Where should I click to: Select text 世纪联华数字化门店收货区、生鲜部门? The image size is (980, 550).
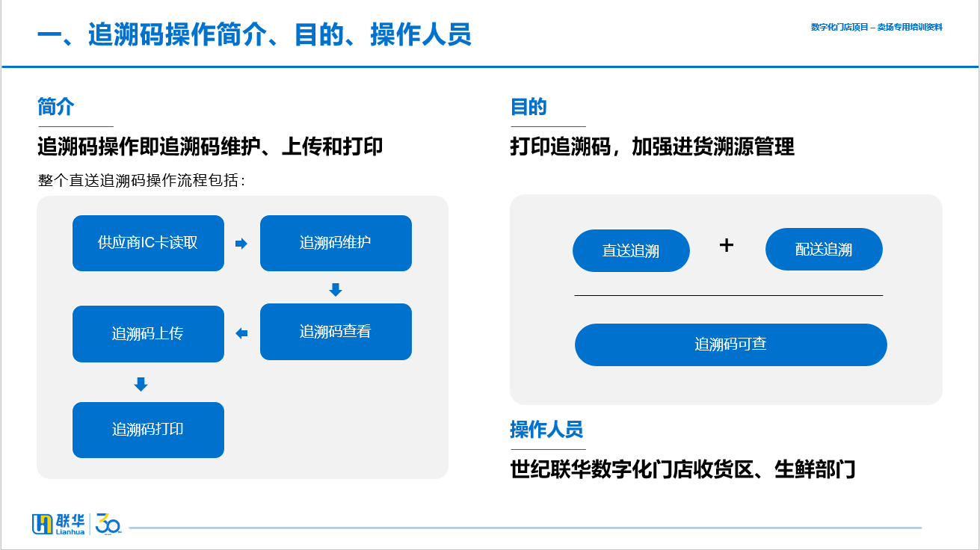[x=682, y=470]
